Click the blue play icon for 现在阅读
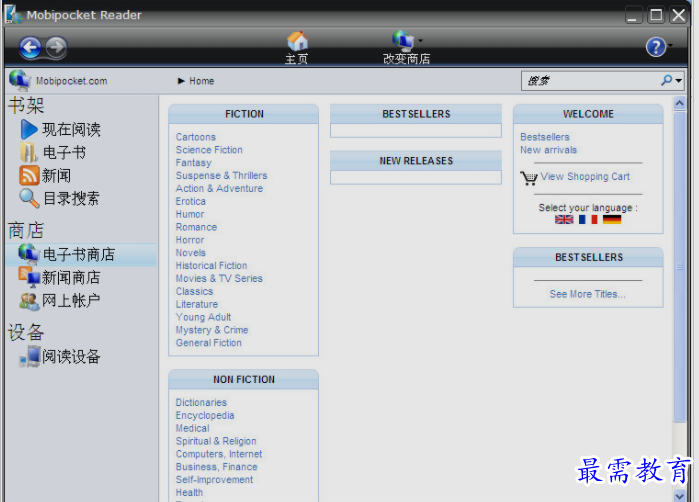Viewport: 699px width, 502px height. point(29,129)
